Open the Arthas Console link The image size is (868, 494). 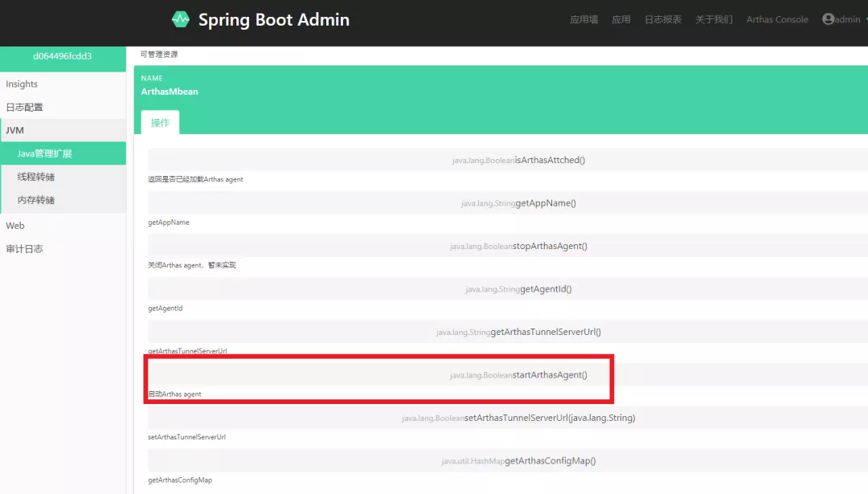tap(776, 20)
